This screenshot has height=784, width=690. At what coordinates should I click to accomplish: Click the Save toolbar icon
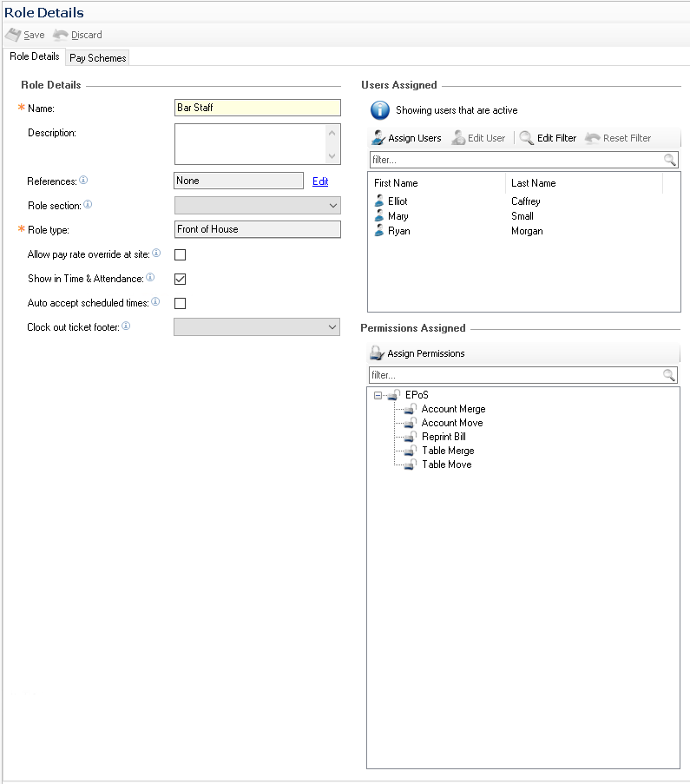tap(13, 35)
